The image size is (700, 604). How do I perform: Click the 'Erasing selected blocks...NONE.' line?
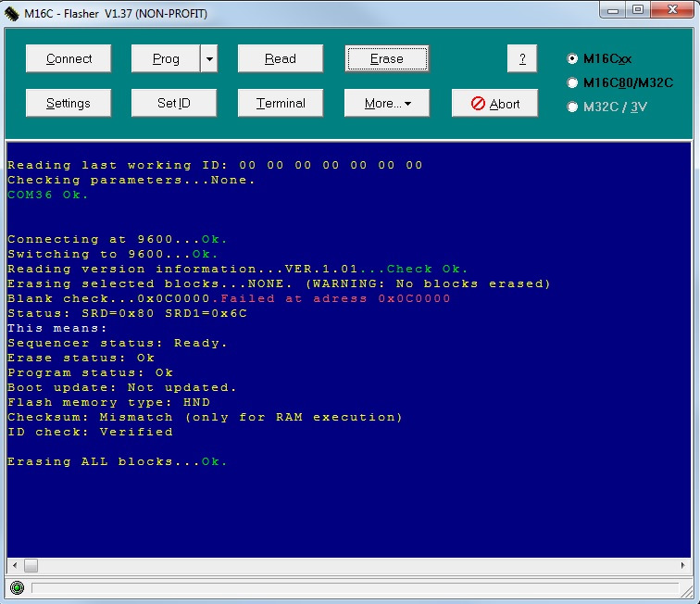pos(280,283)
